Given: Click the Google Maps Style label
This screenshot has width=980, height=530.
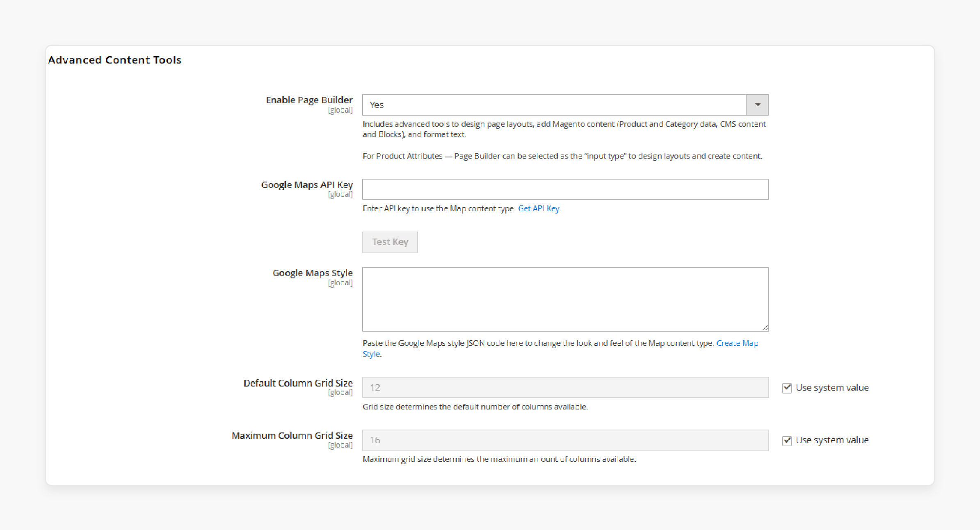Looking at the screenshot, I should [x=313, y=273].
